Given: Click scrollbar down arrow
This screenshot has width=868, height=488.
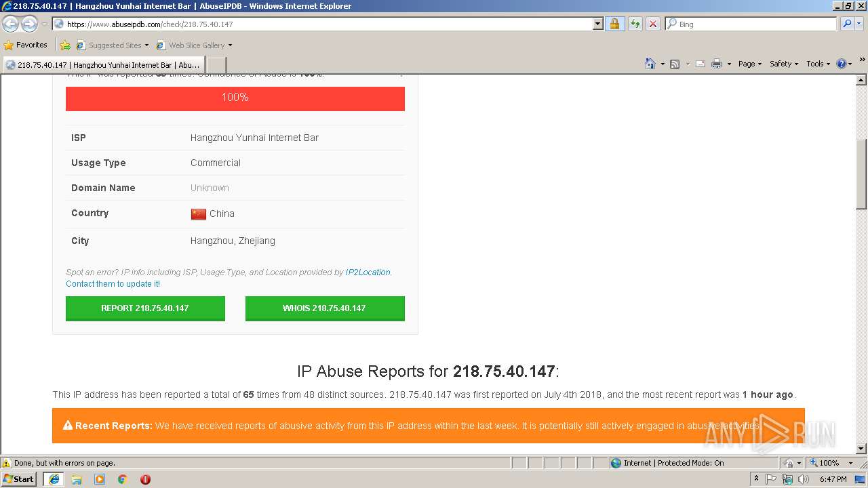Looking at the screenshot, I should tap(861, 449).
